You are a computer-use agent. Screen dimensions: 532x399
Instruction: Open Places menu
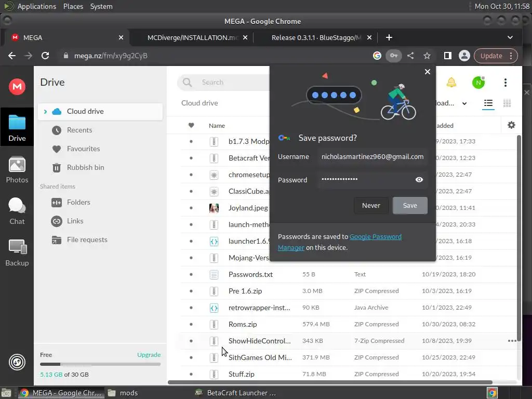[x=73, y=6]
